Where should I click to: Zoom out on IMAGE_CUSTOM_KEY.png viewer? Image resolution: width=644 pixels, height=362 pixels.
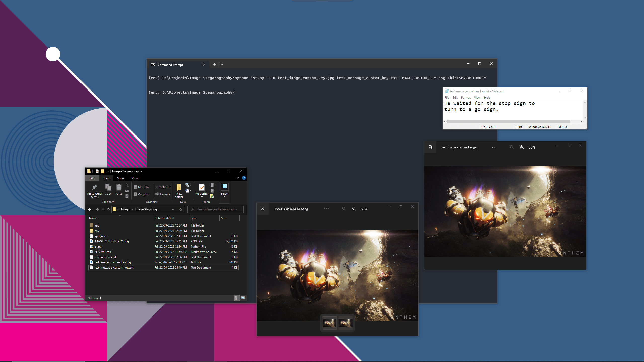click(344, 209)
